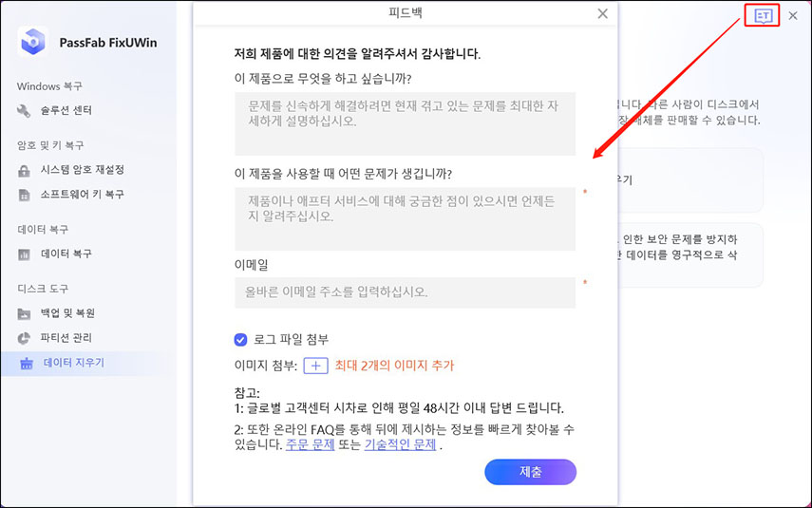This screenshot has height=508, width=812.
Task: Open 소프트웨어 키 복구 in sidebar
Action: point(83,195)
